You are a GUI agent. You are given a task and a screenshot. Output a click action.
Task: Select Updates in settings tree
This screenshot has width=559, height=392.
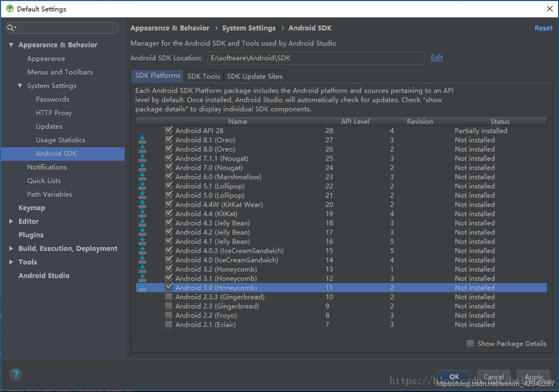pyautogui.click(x=49, y=126)
